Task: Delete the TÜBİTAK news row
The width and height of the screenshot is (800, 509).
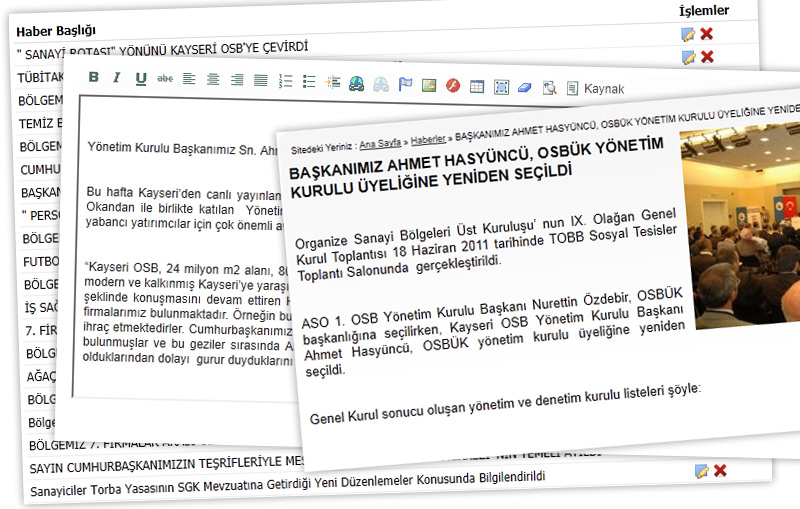Action: 707,57
